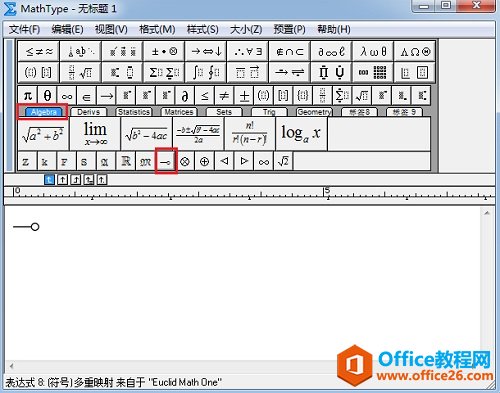Open the 大小(Z) menu
Screen dimensions: 500x393
[246, 29]
